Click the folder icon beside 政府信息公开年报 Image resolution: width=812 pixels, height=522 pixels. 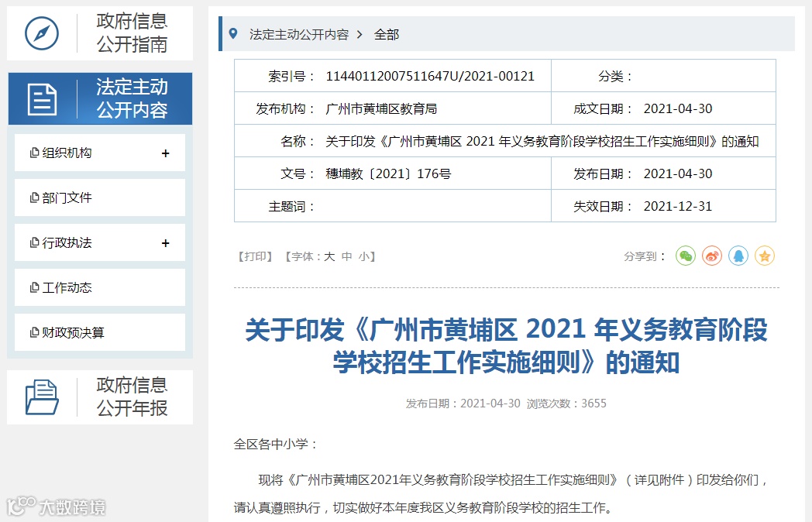(x=42, y=397)
